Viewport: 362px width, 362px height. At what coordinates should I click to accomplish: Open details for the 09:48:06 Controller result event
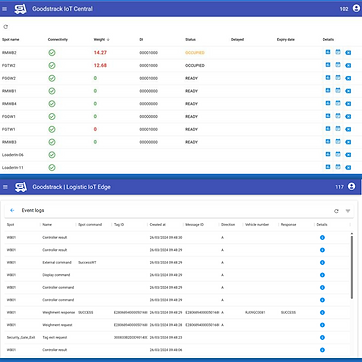coord(322,350)
